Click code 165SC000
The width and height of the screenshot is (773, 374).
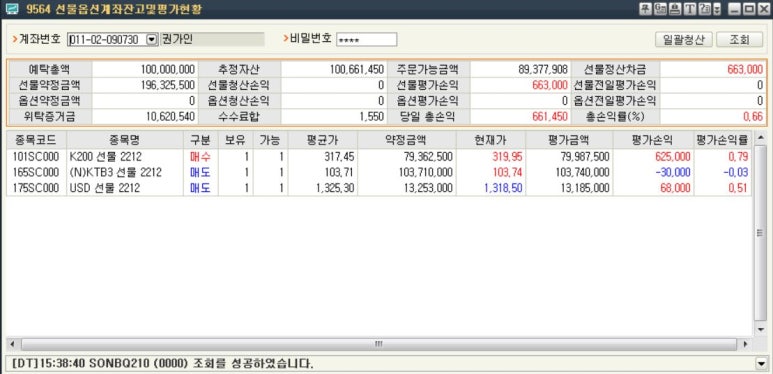coord(36,173)
